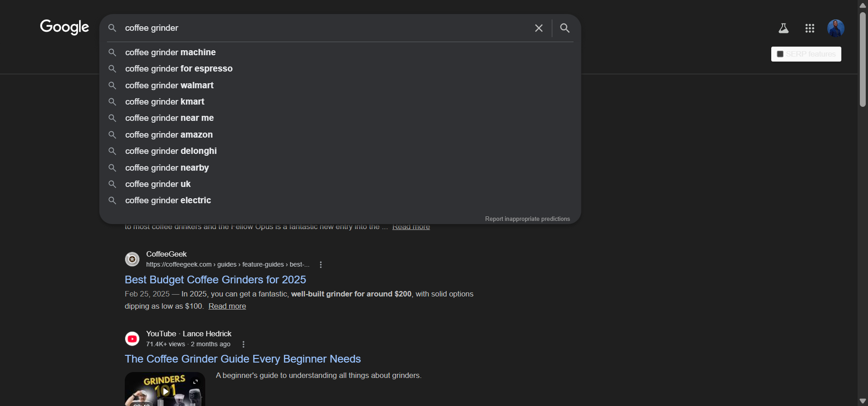Screen dimensions: 868x406
Task: Open the Google apps grid
Action: click(810, 29)
